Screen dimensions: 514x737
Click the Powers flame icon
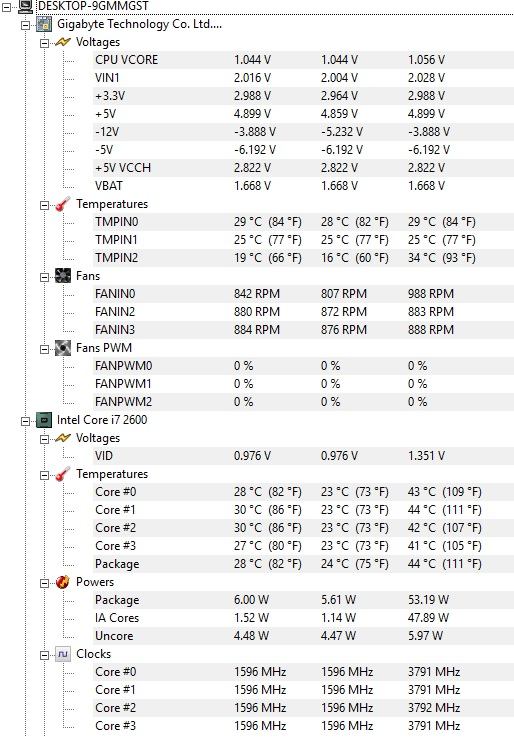[63, 582]
